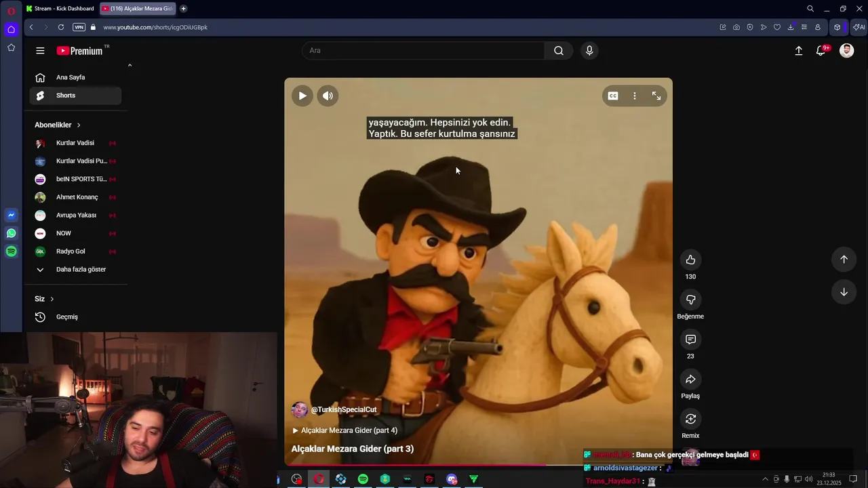Show hidden system tray icons

tap(766, 479)
